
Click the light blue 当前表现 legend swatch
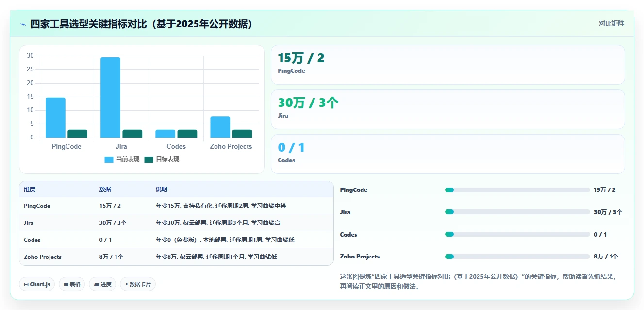pos(109,159)
